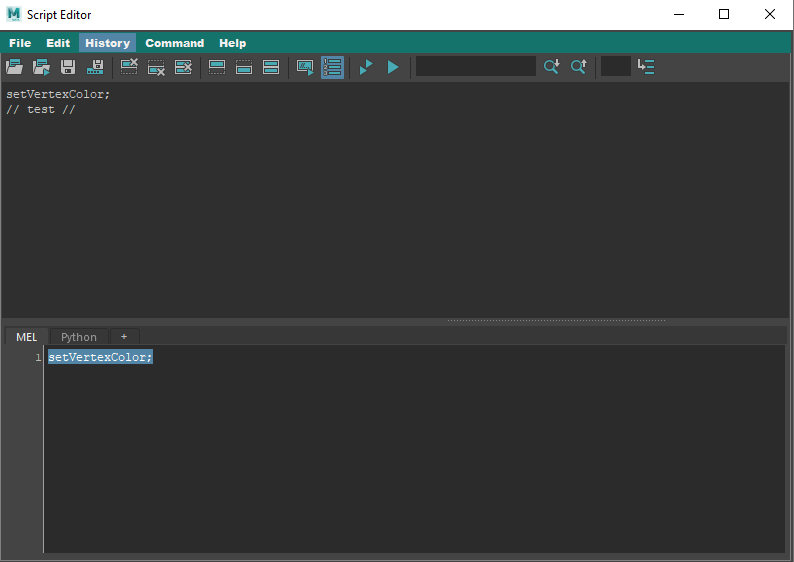Viewport: 794px width, 562px height.
Task: Switch to the Python tab
Action: (79, 337)
